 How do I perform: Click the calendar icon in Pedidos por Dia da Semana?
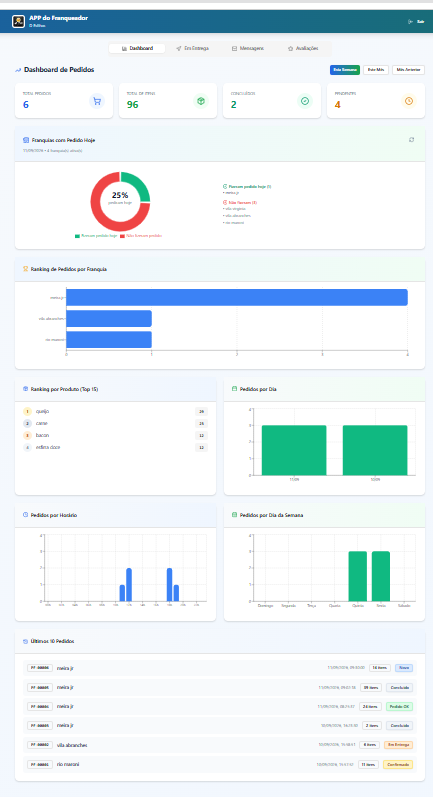(234, 515)
